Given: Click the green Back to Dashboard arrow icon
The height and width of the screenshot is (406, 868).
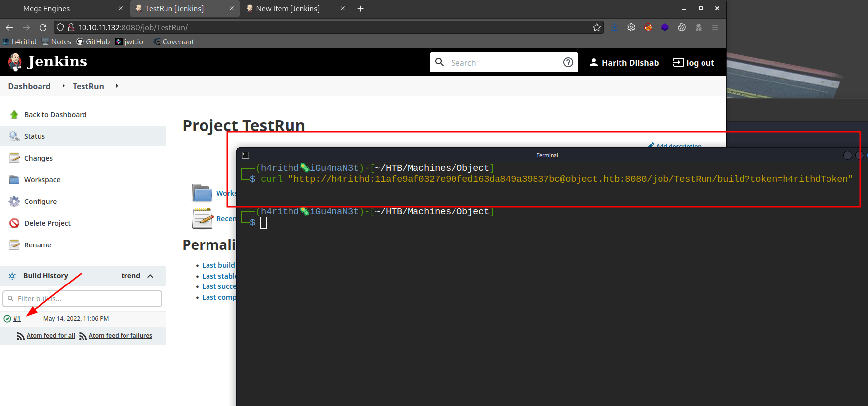Looking at the screenshot, I should pos(14,115).
